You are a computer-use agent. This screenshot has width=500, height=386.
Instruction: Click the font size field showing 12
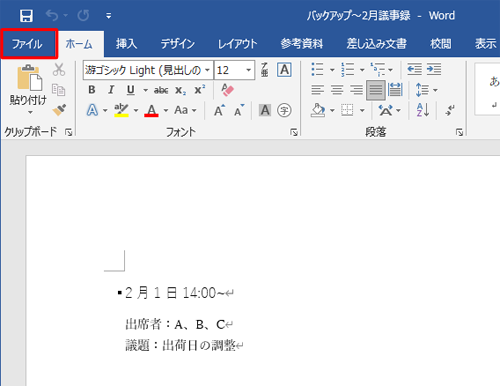230,70
